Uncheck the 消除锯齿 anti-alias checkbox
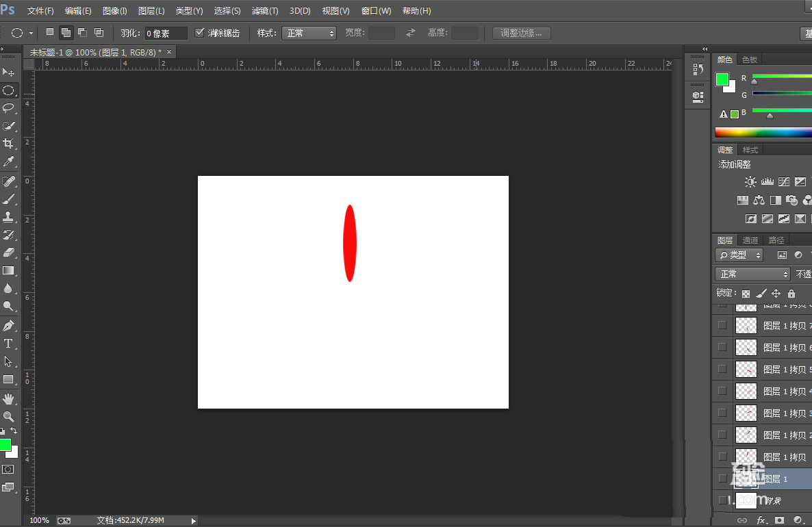This screenshot has width=812, height=527. click(200, 32)
